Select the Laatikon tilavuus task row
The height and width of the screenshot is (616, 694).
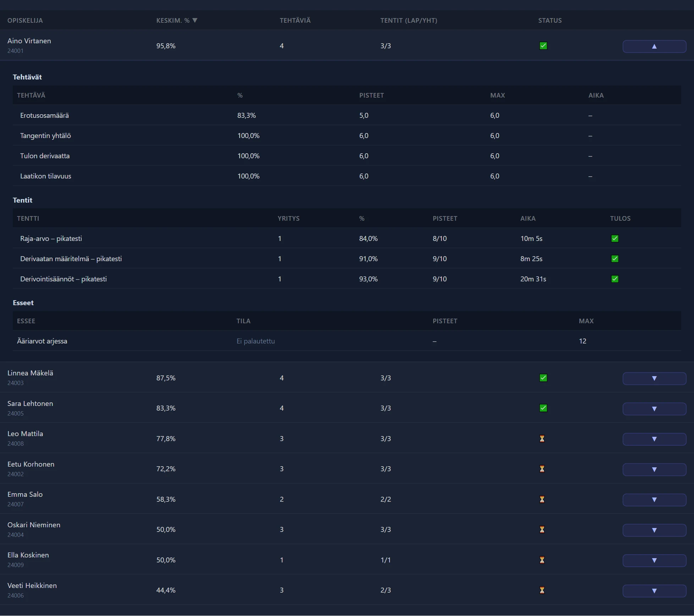[x=347, y=176]
